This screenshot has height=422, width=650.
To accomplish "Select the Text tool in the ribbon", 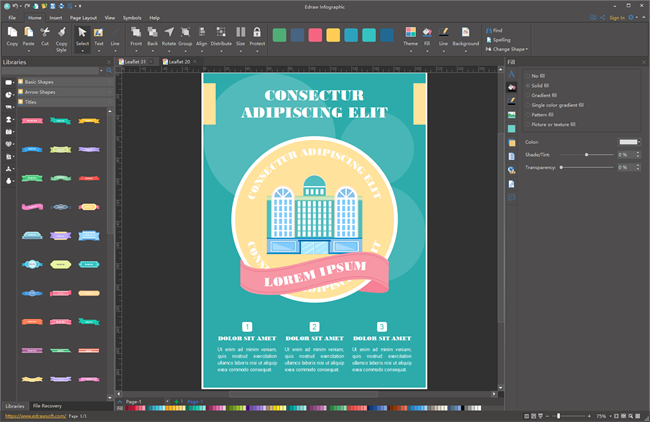I will point(98,34).
